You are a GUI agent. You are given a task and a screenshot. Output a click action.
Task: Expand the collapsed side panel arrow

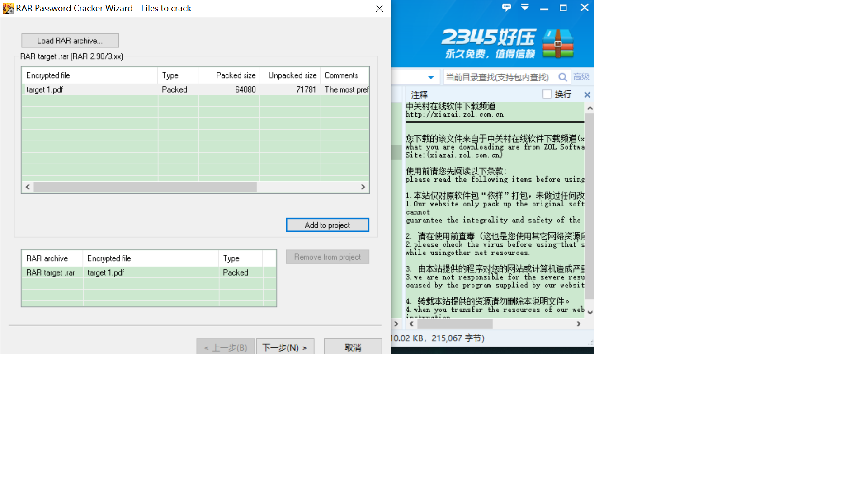coord(396,324)
